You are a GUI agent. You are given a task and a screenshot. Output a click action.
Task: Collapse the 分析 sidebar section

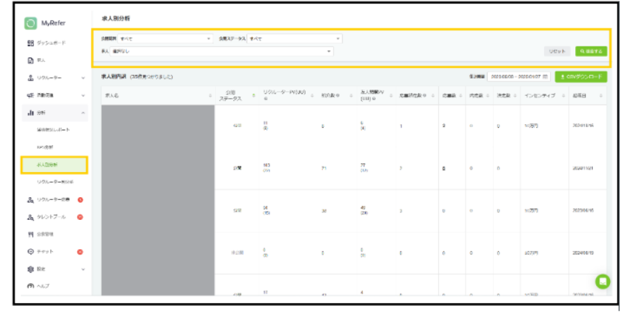(83, 112)
